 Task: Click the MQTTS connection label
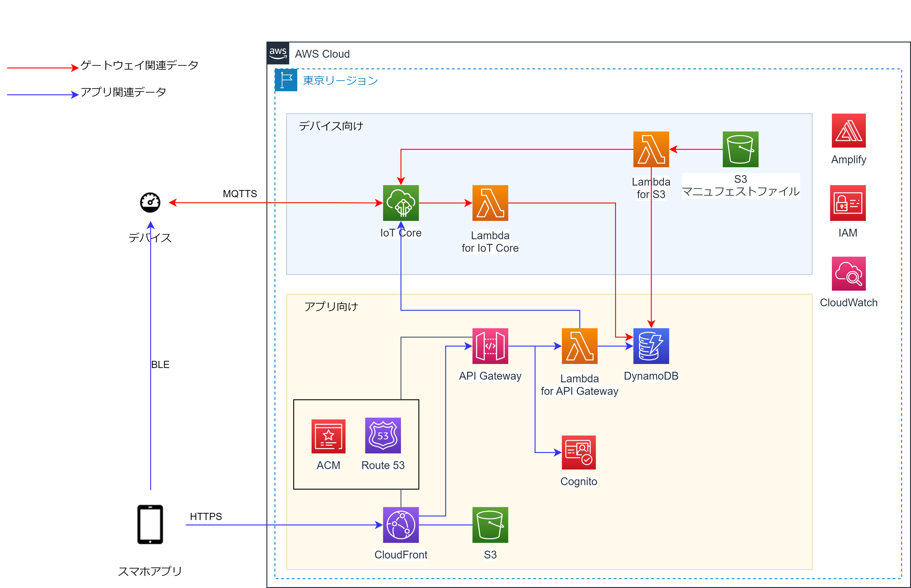click(240, 194)
